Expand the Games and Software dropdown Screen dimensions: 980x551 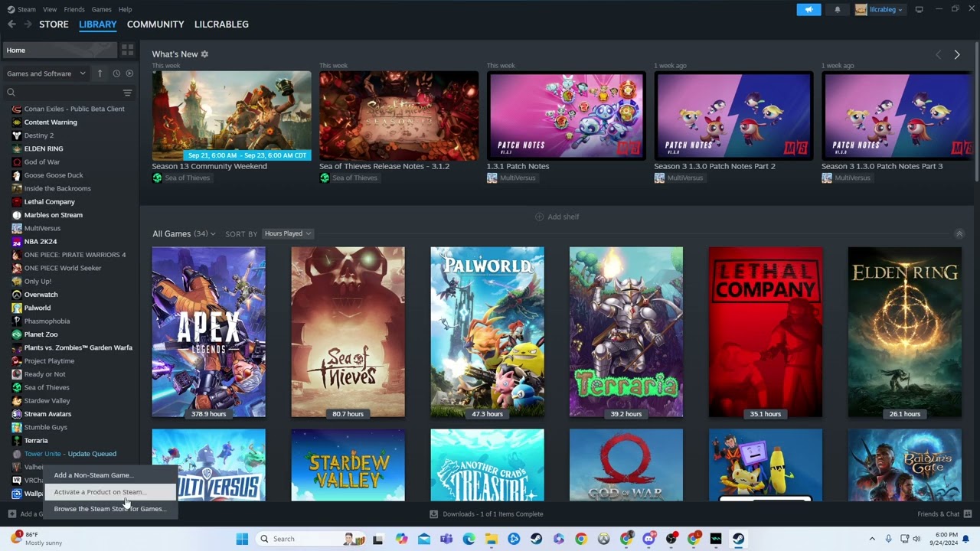[x=46, y=73]
